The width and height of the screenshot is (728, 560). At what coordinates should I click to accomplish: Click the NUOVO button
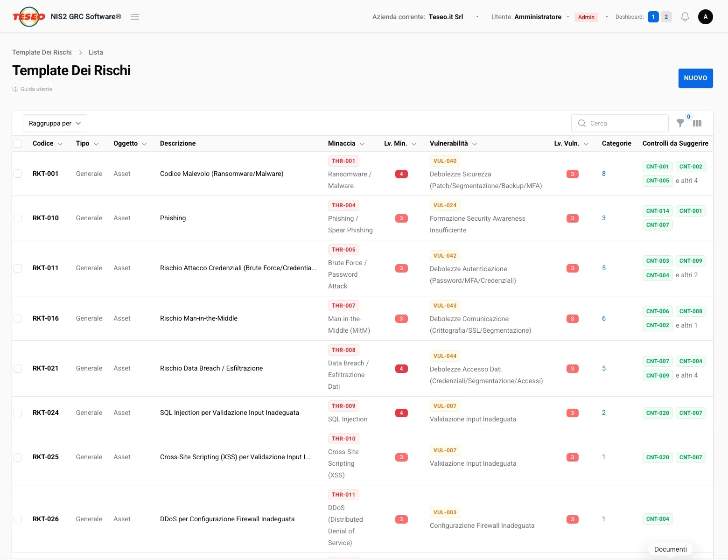click(695, 78)
